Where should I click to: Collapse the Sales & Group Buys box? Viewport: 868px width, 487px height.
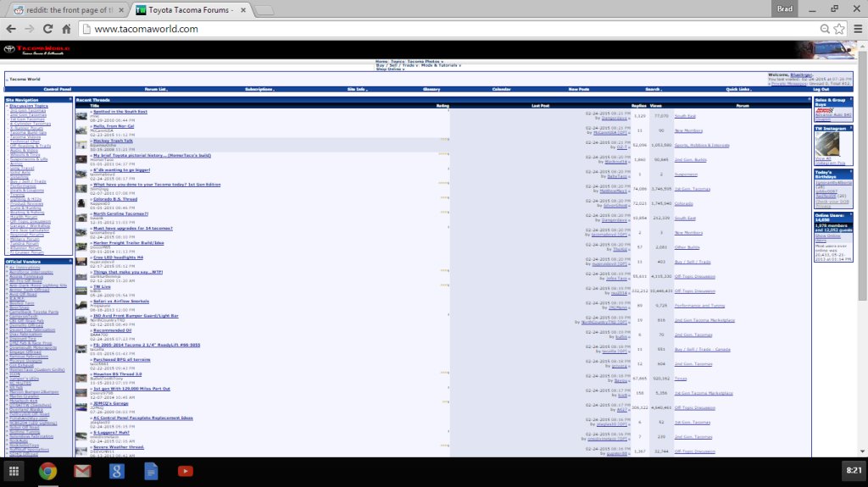click(x=851, y=100)
